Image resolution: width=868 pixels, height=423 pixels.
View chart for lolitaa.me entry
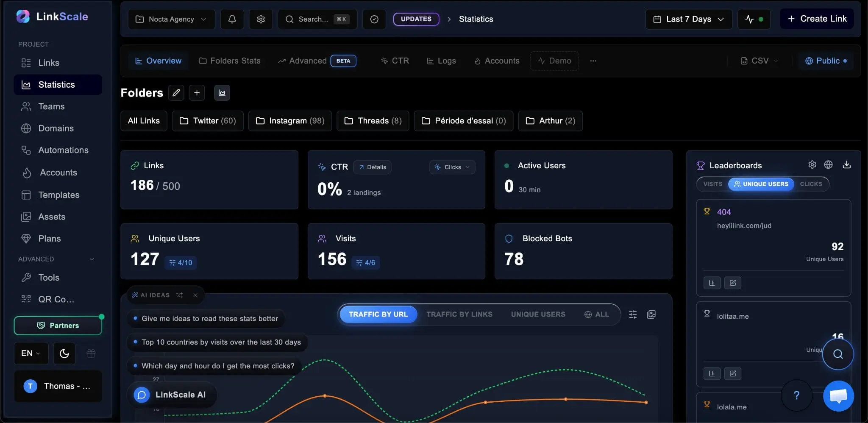pos(712,373)
